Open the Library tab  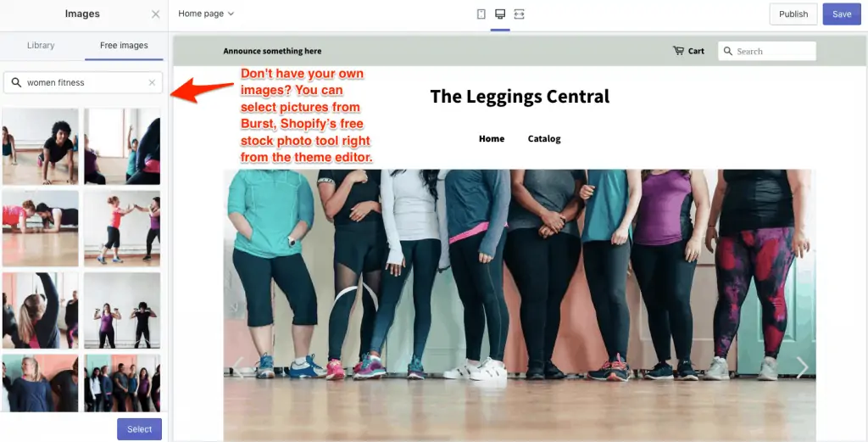click(x=41, y=46)
